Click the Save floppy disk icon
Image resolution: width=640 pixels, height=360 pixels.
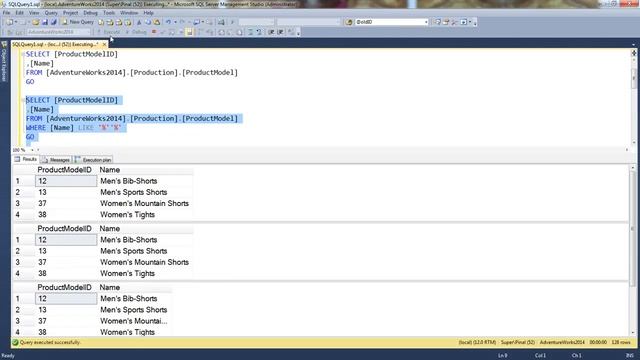(44, 22)
